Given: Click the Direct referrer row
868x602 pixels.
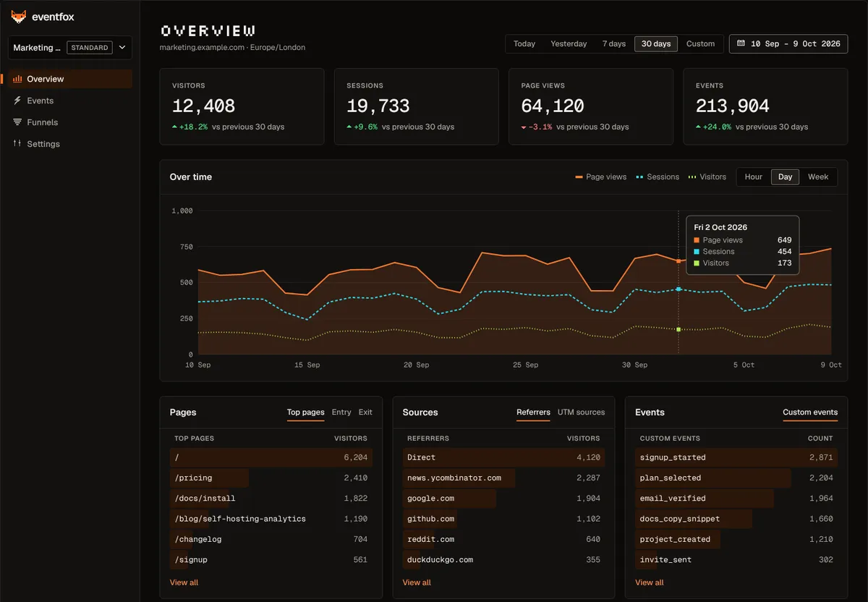Looking at the screenshot, I should click(x=504, y=457).
